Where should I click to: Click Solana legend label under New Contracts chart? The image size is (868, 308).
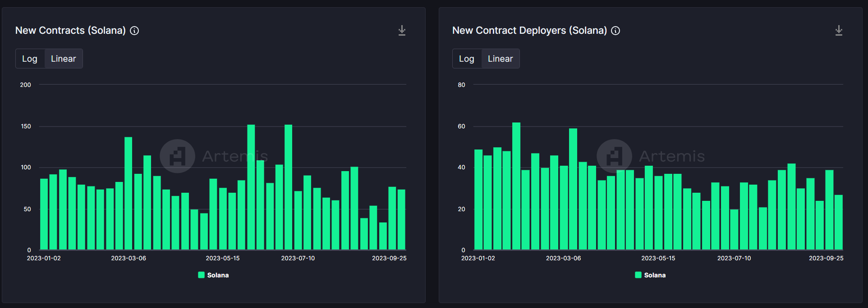(x=218, y=275)
